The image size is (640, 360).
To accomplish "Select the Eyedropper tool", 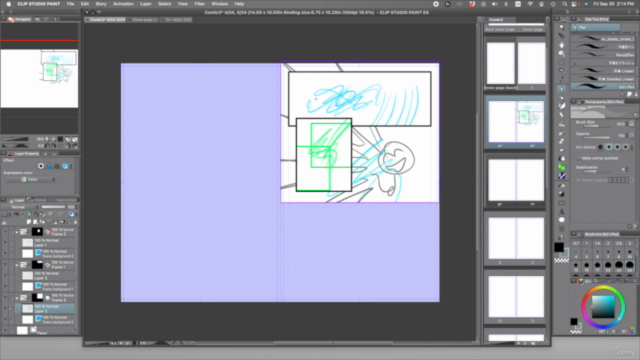I will click(x=562, y=80).
